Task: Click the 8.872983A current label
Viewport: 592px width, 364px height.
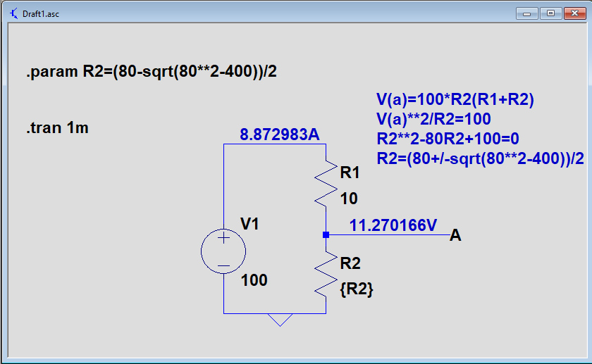Action: click(279, 134)
